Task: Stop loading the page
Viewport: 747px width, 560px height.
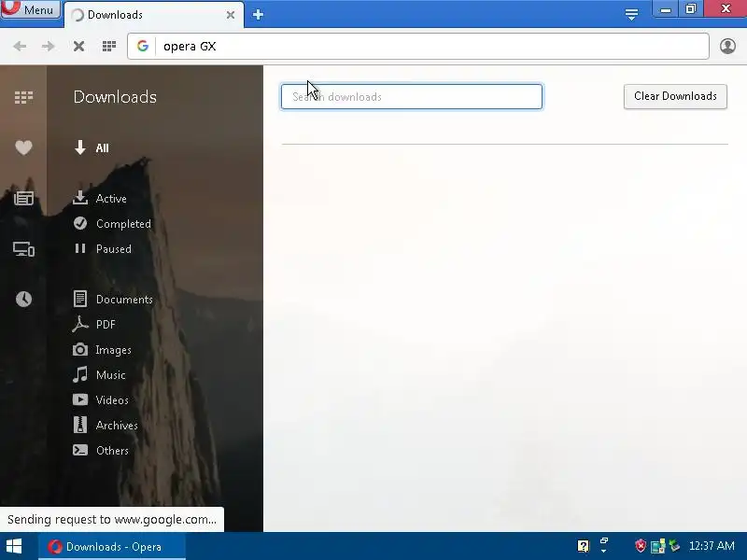Action: 79,46
